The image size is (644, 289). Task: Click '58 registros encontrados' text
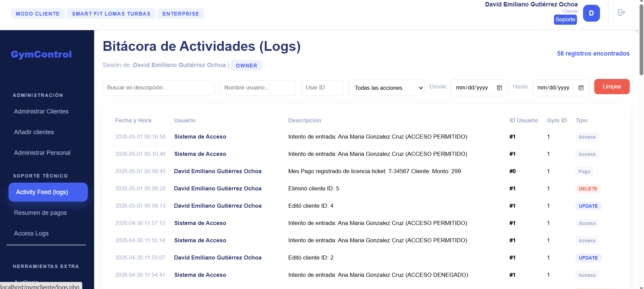[x=593, y=54]
